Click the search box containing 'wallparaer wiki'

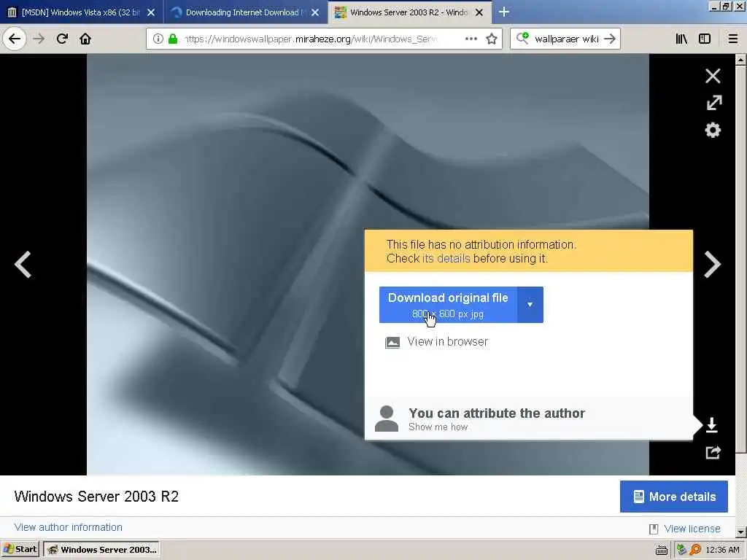566,39
